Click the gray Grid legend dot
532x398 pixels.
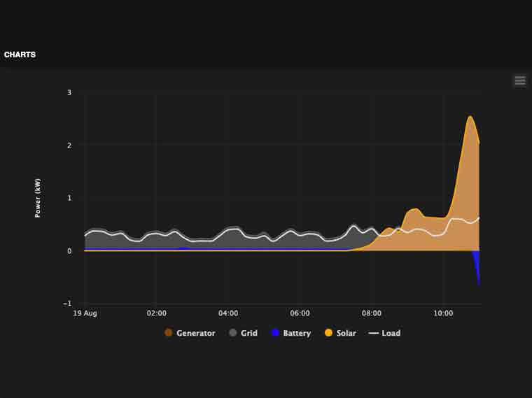233,333
